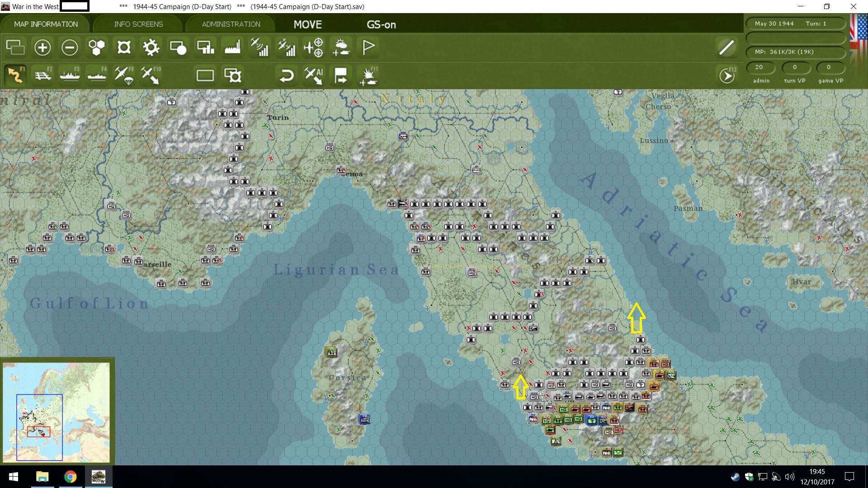Open the Windows Start menu
This screenshot has width=868, height=488.
point(14,477)
